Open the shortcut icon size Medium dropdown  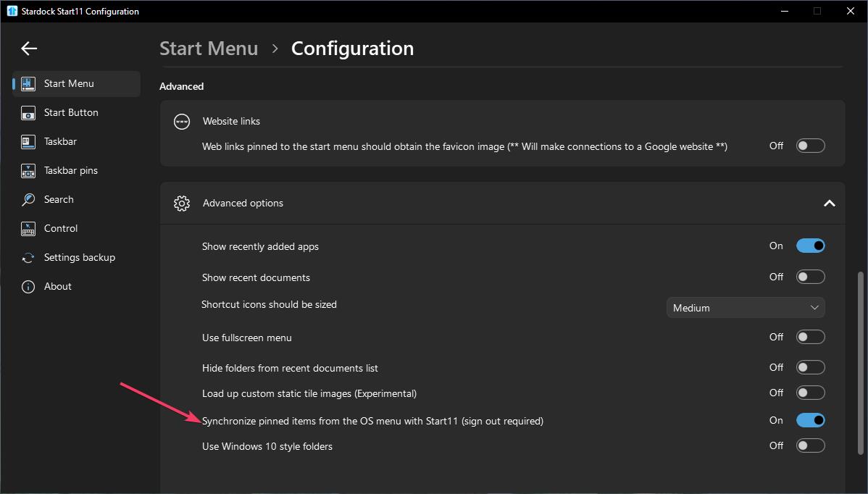745,308
